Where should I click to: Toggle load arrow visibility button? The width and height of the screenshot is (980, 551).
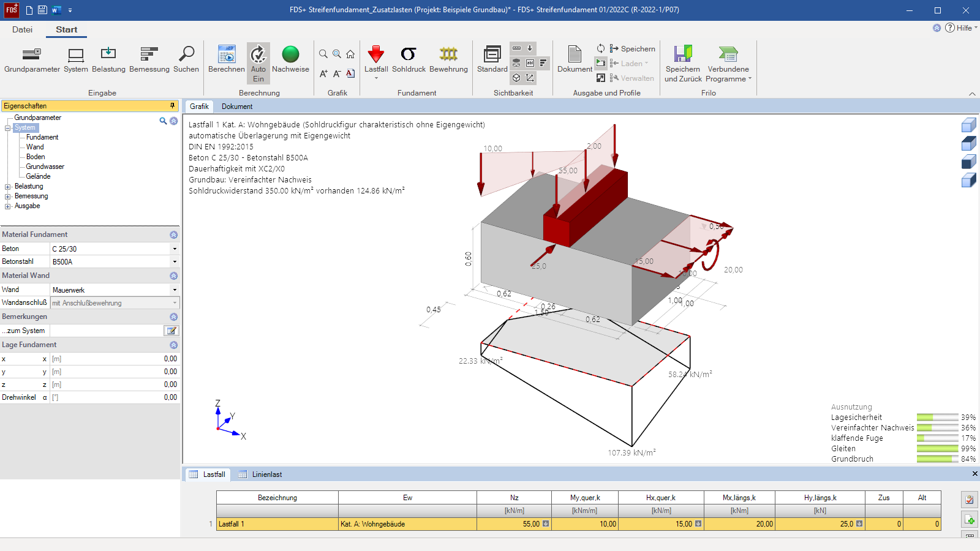click(x=530, y=48)
